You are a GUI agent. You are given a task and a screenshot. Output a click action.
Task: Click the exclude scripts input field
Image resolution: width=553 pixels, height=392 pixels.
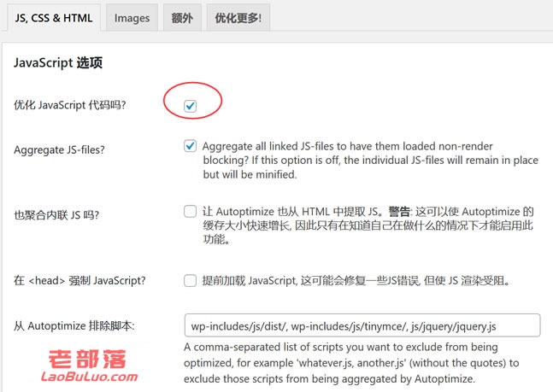tap(362, 325)
